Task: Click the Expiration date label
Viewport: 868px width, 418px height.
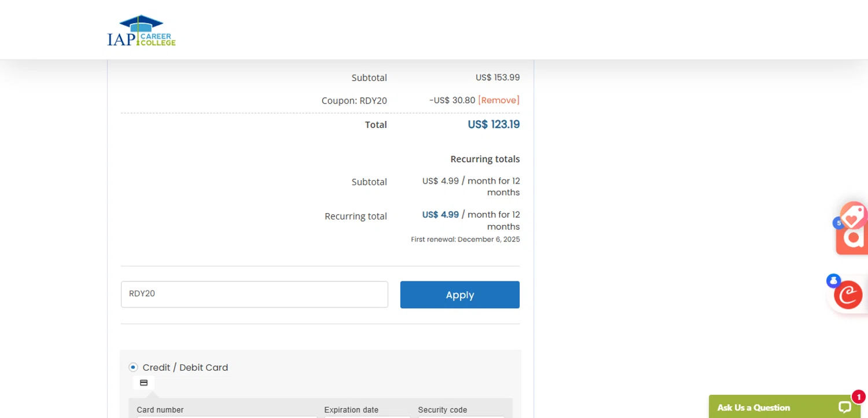Action: coord(351,410)
